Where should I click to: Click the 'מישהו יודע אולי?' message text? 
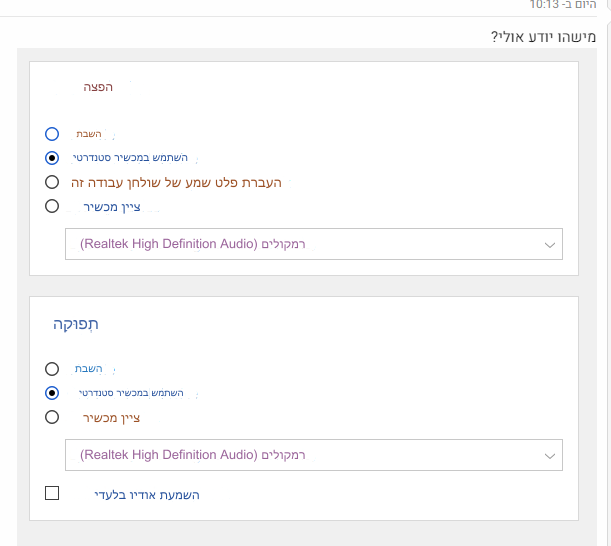pos(543,37)
